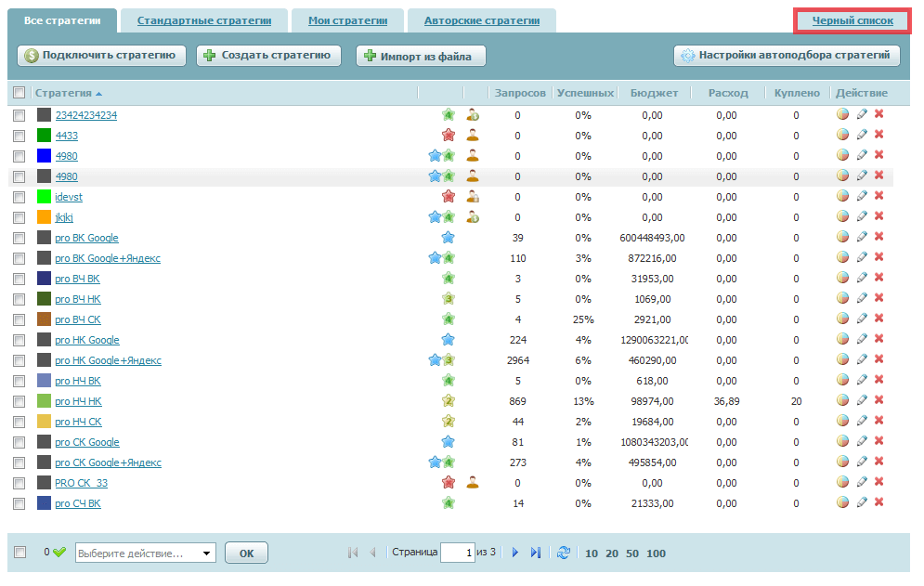
Task: Focus the page number input field
Action: tap(458, 553)
